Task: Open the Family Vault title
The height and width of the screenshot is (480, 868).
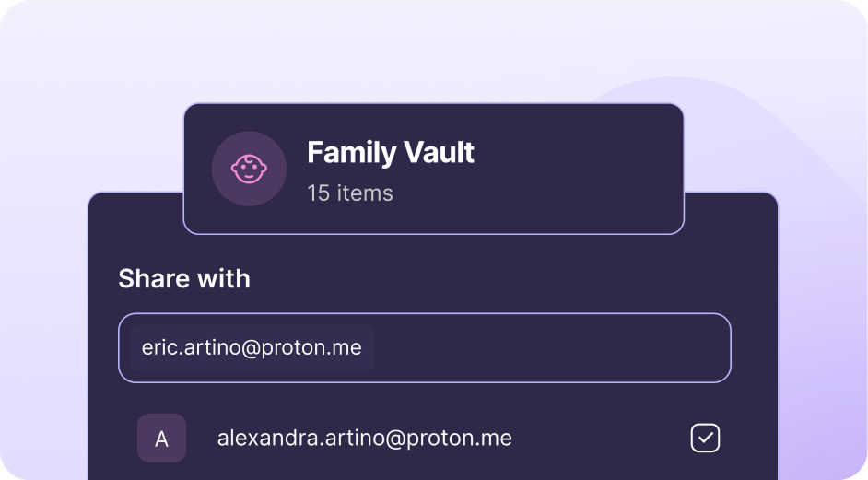Action: point(390,152)
